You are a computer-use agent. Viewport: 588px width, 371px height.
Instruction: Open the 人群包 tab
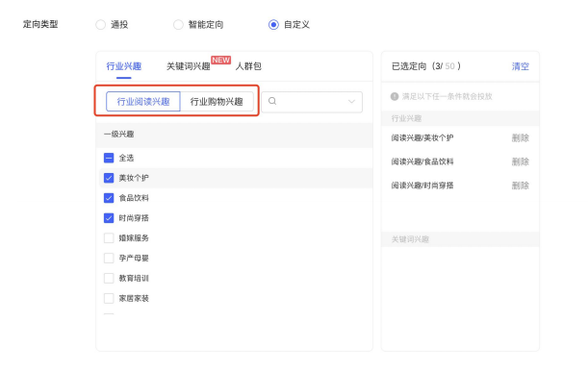[x=248, y=66]
